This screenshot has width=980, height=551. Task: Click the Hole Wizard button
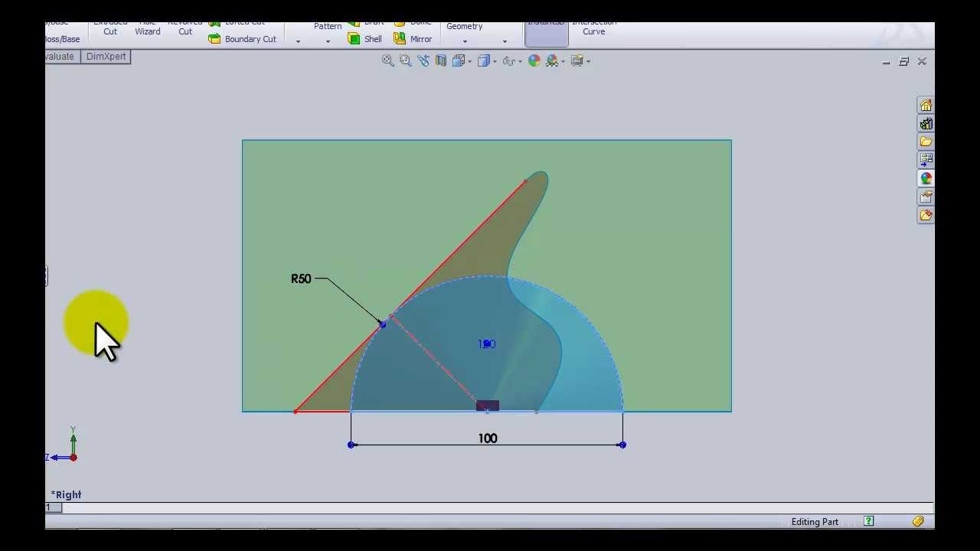[148, 28]
